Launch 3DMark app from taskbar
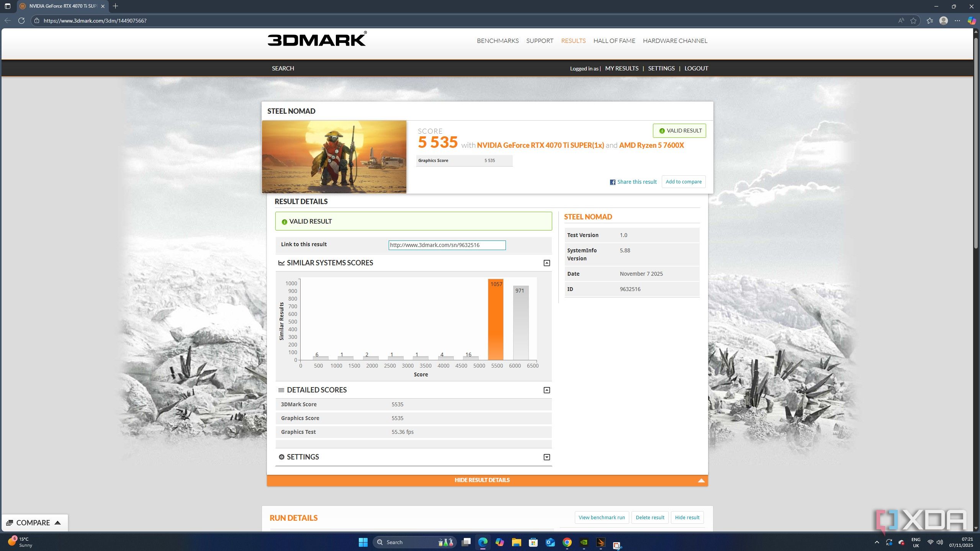Screen dimensions: 980x551 [x=600, y=542]
